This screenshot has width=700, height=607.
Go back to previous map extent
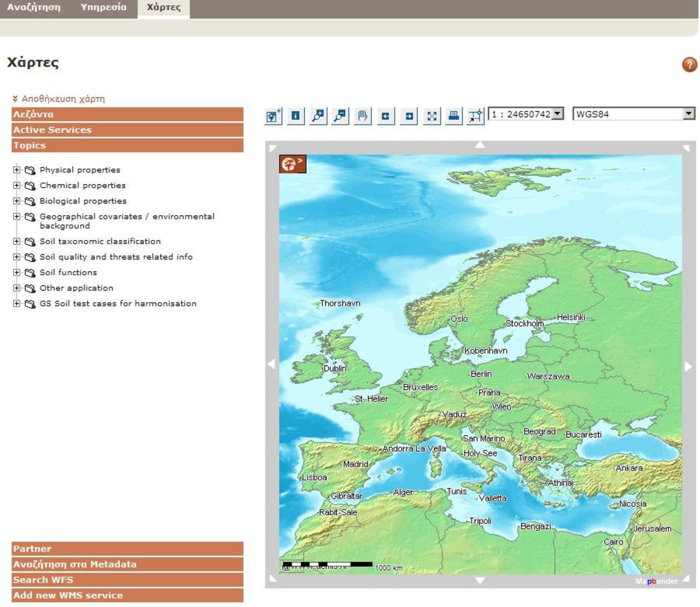(386, 116)
